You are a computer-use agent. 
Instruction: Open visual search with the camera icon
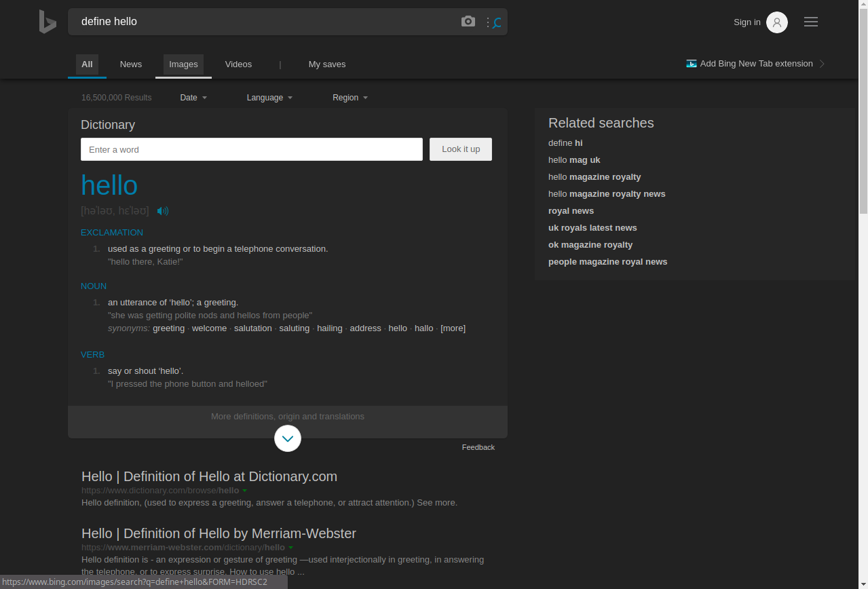[468, 21]
